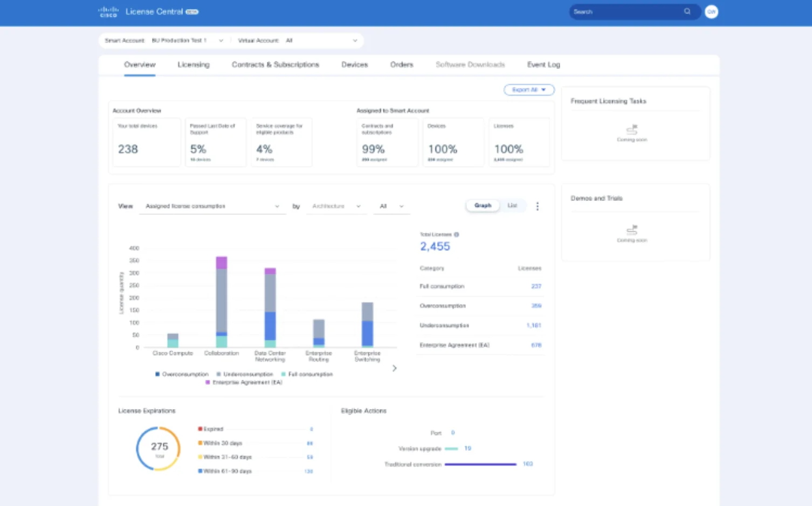
Task: Open the Event Log tab
Action: click(543, 65)
